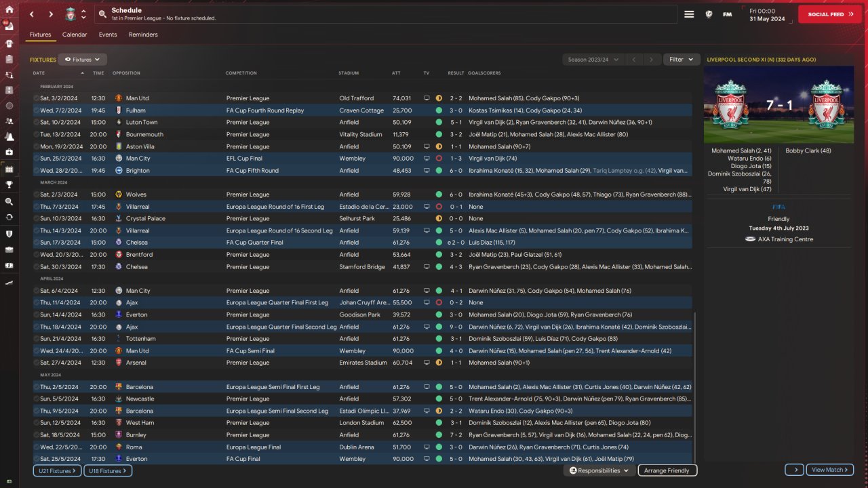Open the Season 2023/24 dropdown

click(593, 60)
